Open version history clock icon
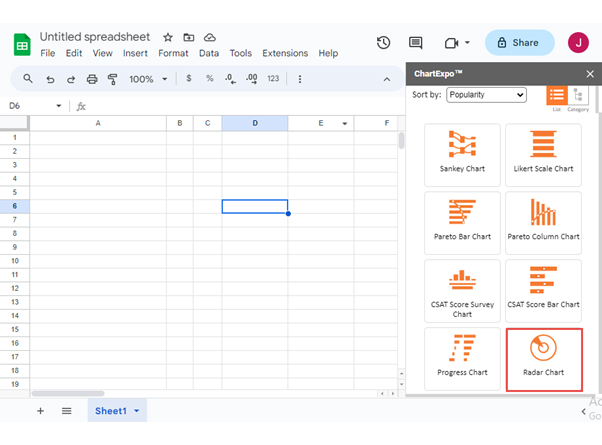Image resolution: width=602 pixels, height=445 pixels. pyautogui.click(x=383, y=43)
